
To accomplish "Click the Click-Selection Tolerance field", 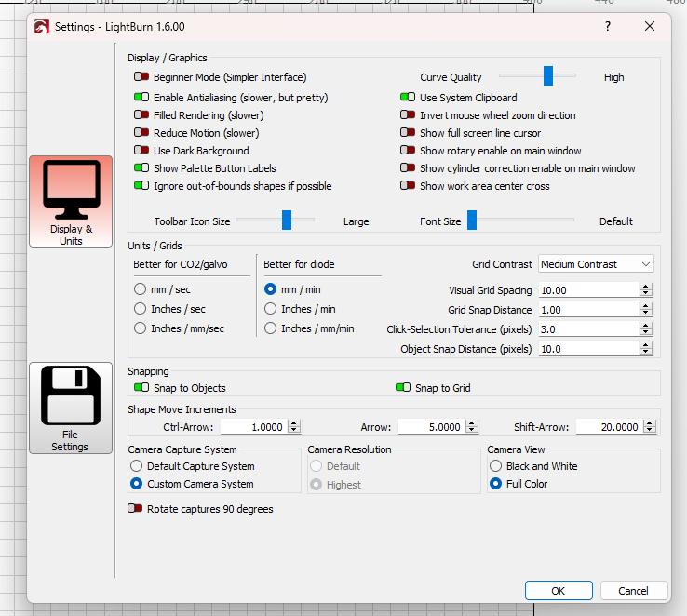I will coord(588,329).
